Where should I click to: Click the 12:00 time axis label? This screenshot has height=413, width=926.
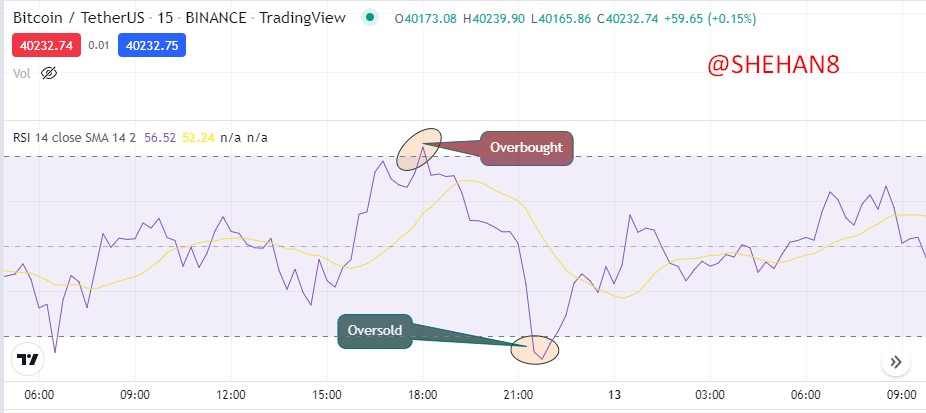pyautogui.click(x=231, y=394)
